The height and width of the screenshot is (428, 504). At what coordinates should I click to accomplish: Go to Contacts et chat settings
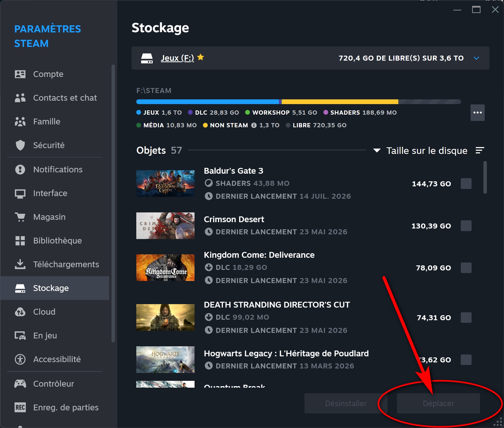55,98
